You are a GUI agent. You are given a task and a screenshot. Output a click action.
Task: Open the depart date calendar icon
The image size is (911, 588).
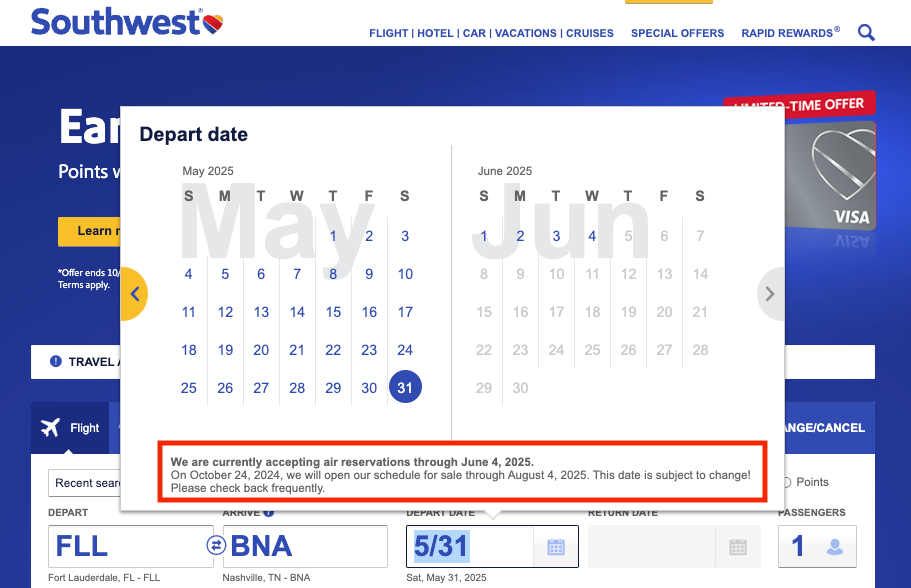[556, 547]
